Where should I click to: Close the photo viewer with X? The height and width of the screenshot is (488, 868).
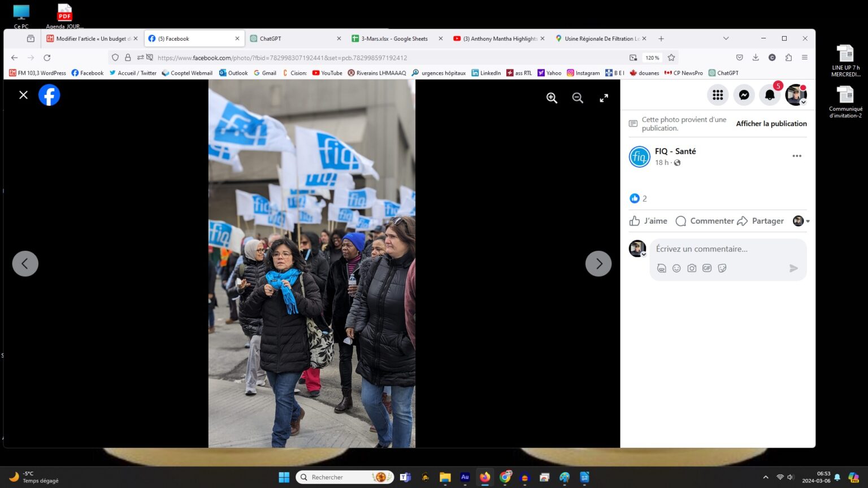[x=23, y=95]
